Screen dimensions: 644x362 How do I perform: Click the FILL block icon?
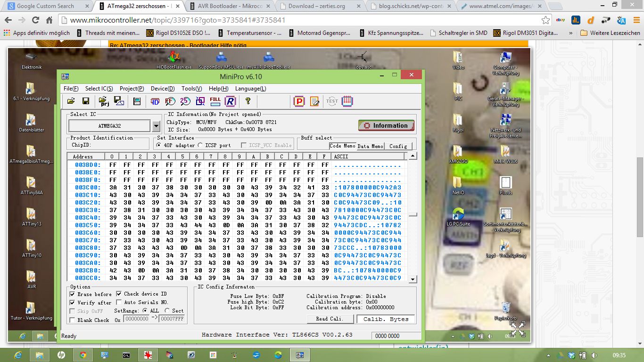pyautogui.click(x=215, y=100)
